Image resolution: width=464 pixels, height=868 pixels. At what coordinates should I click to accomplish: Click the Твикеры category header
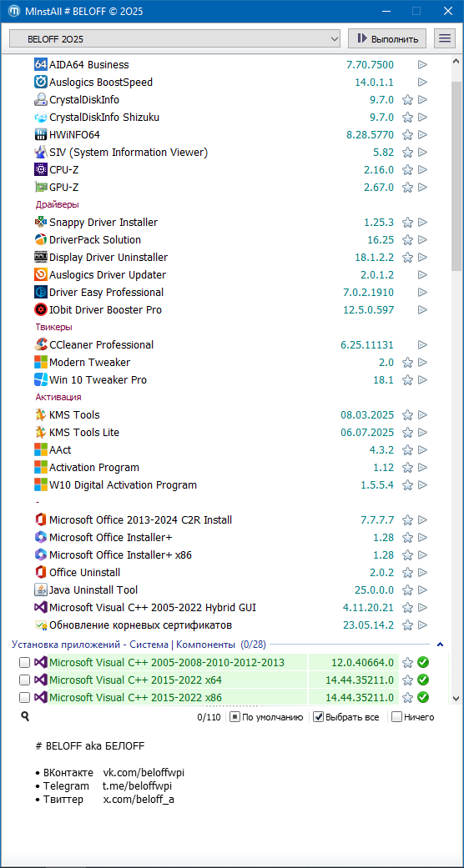pyautogui.click(x=53, y=327)
